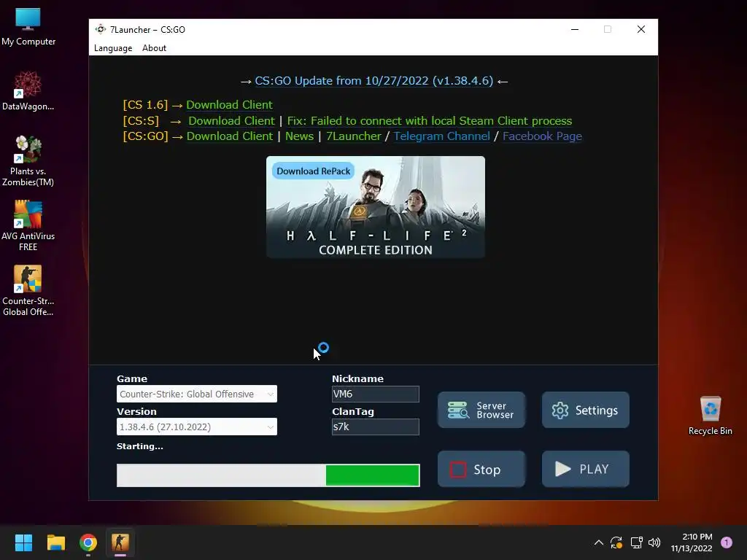The width and height of the screenshot is (747, 560).
Task: Open CS:GO Update v1.38.4.6 link
Action: (374, 81)
